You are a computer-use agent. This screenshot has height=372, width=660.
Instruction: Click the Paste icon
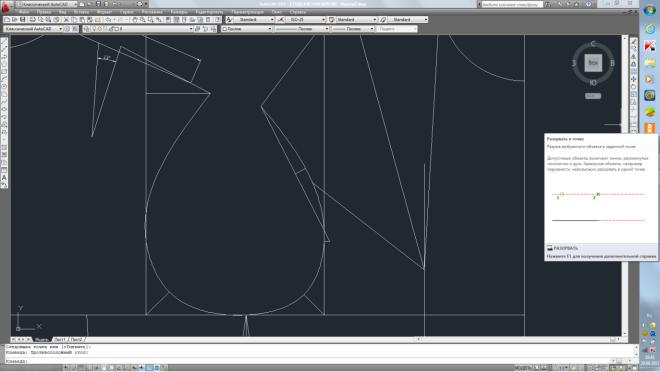click(x=82, y=20)
